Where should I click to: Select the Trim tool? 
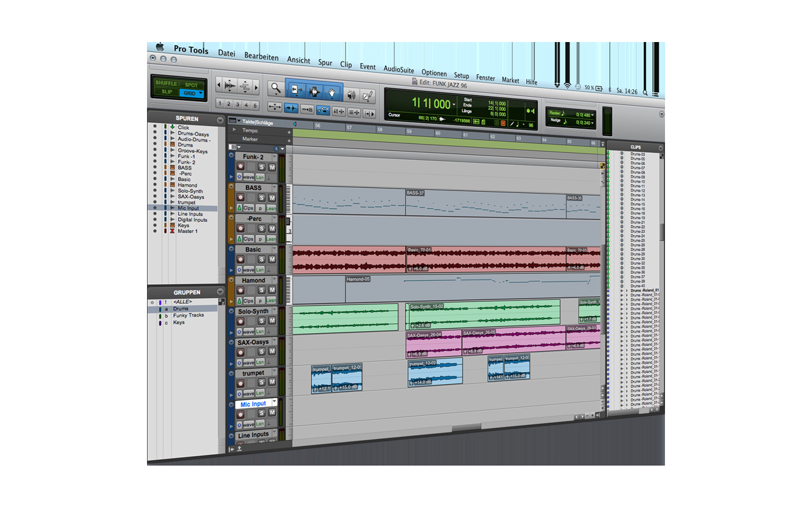(x=295, y=90)
